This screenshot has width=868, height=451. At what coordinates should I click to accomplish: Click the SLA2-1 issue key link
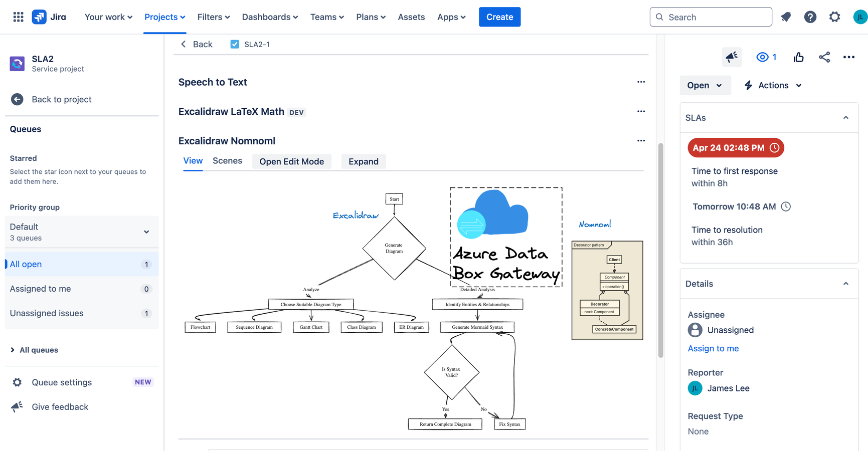point(257,44)
